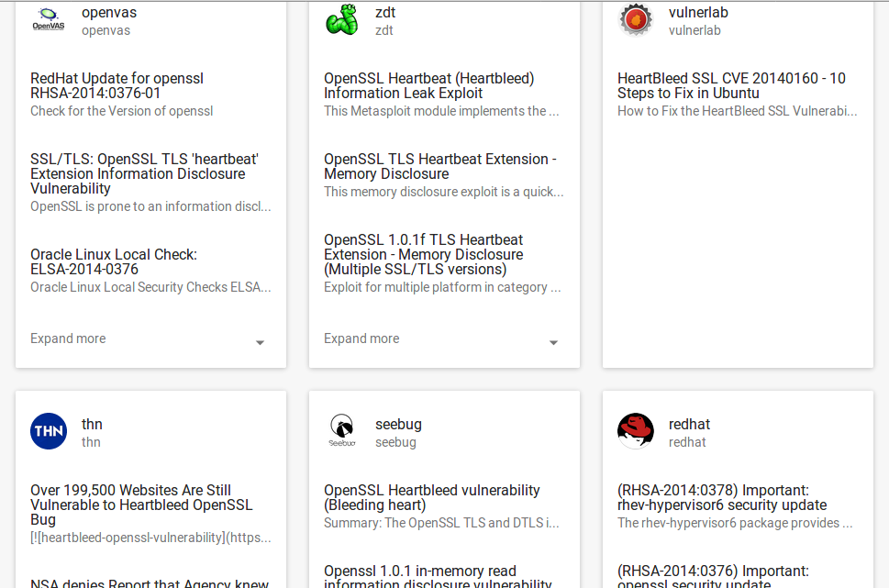Click 'Oracle Linux Local Security Checks ELSA...' description
Image resolution: width=889 pixels, height=588 pixels.
150,287
